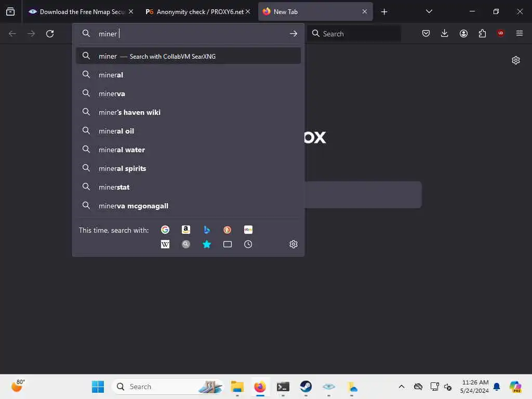Click the crossed-out cloud tray icon
The width and height of the screenshot is (532, 399).
point(418,387)
